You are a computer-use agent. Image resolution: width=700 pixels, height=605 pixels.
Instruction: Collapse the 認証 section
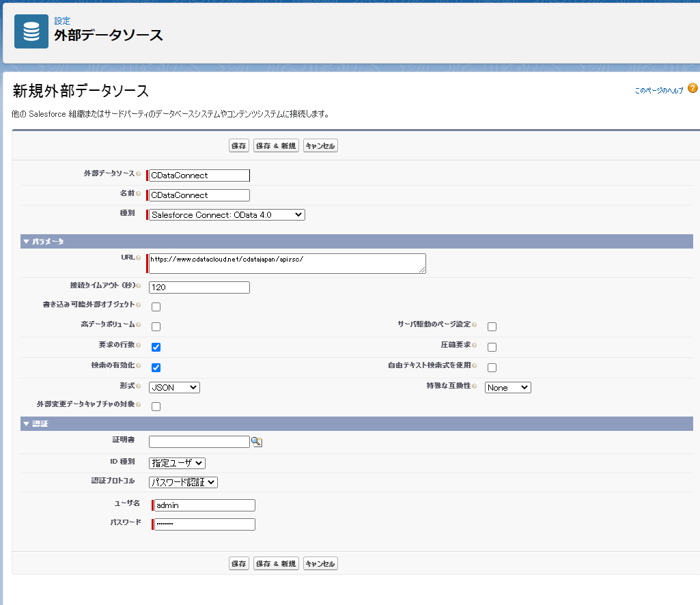(x=25, y=422)
